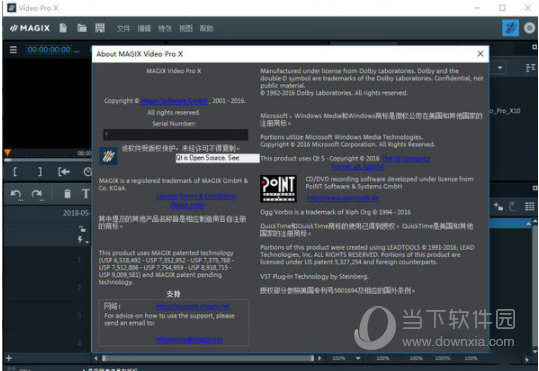Open the pointsoft.de website link
Screen dimensions: 539x371
pos(343,198)
